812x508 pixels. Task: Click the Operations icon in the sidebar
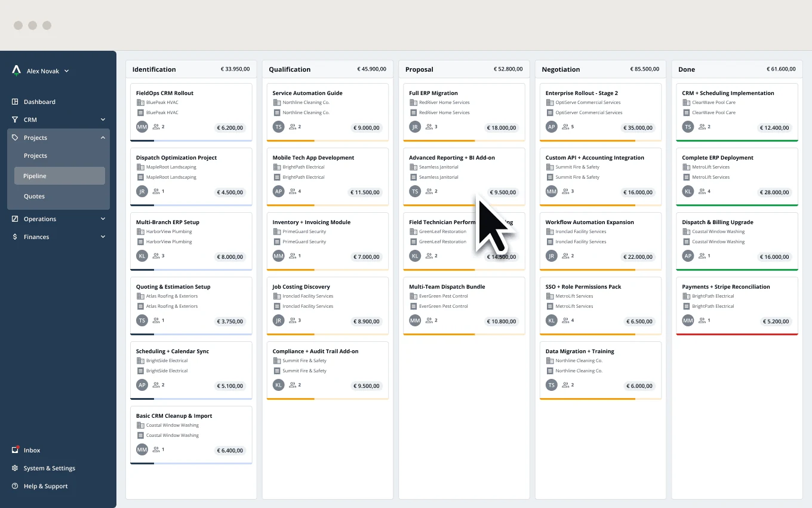[x=16, y=219]
